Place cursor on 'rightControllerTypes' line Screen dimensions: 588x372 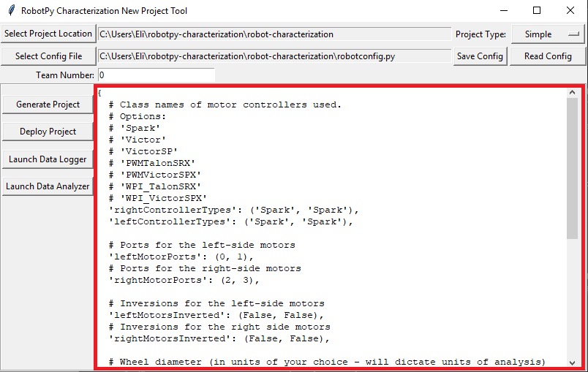(x=233, y=210)
